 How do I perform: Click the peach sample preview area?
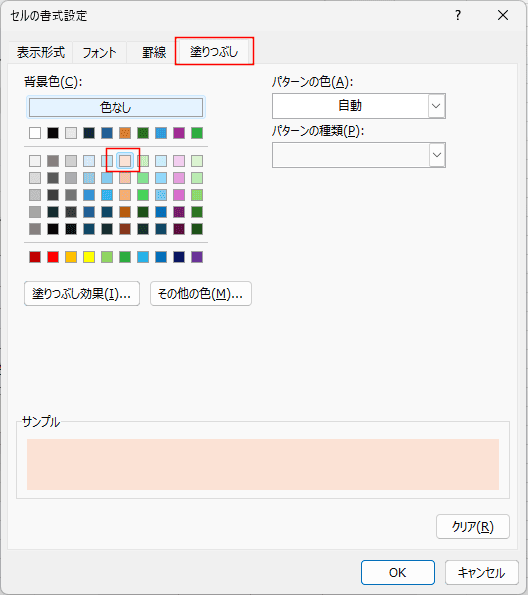coord(263,464)
